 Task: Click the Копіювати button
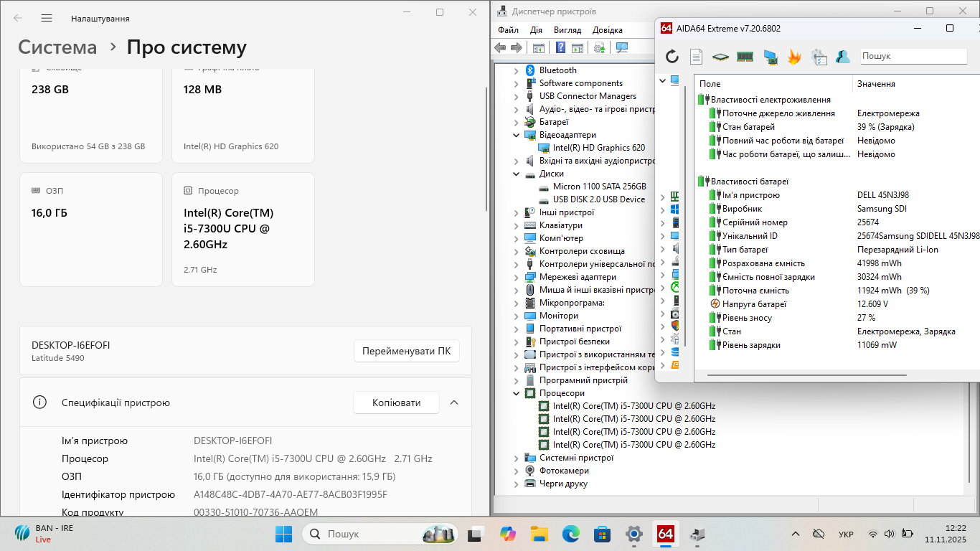click(x=396, y=402)
